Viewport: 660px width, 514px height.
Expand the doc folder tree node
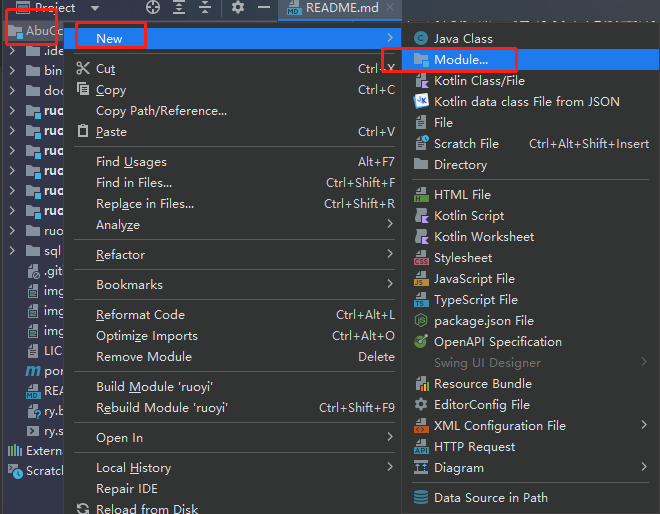pos(12,90)
